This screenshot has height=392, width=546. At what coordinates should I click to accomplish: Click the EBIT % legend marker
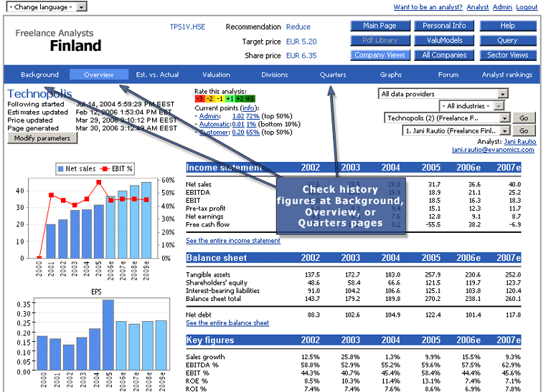click(x=105, y=168)
